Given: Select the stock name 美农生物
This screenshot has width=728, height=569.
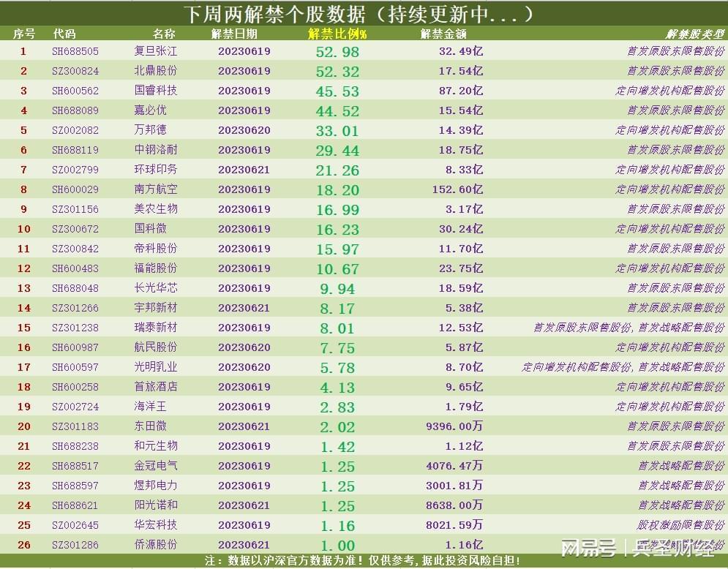Looking at the screenshot, I should (x=156, y=209).
